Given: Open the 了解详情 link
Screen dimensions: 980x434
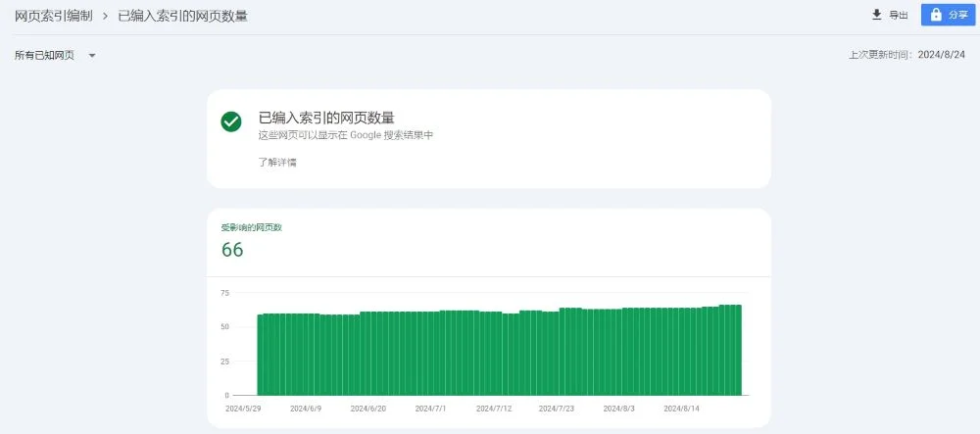Looking at the screenshot, I should point(277,162).
